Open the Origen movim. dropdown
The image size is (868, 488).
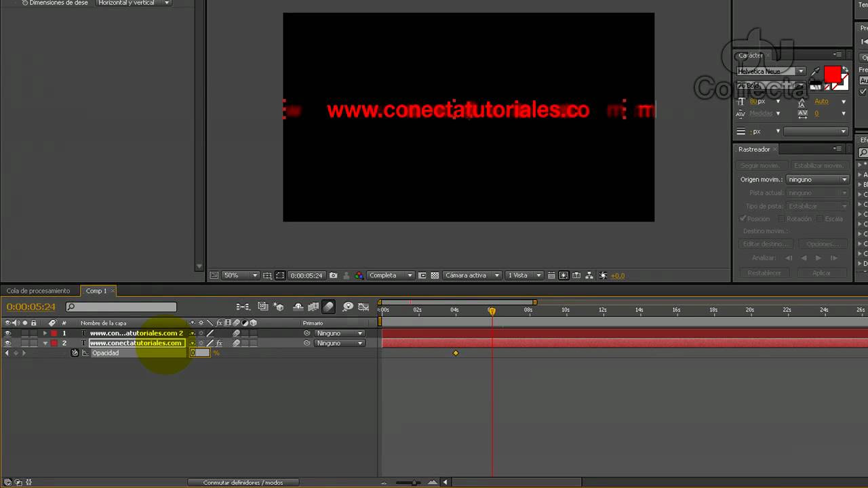point(817,180)
